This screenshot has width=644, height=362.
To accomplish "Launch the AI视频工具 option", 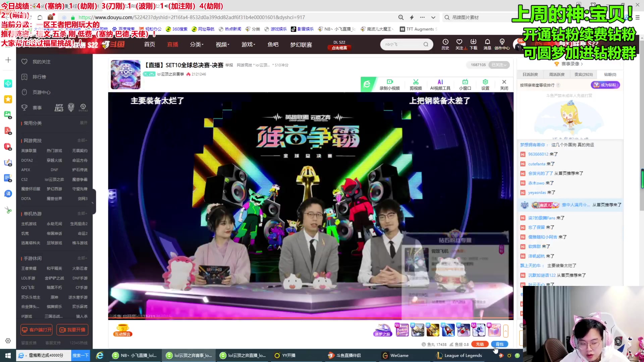I will [440, 84].
